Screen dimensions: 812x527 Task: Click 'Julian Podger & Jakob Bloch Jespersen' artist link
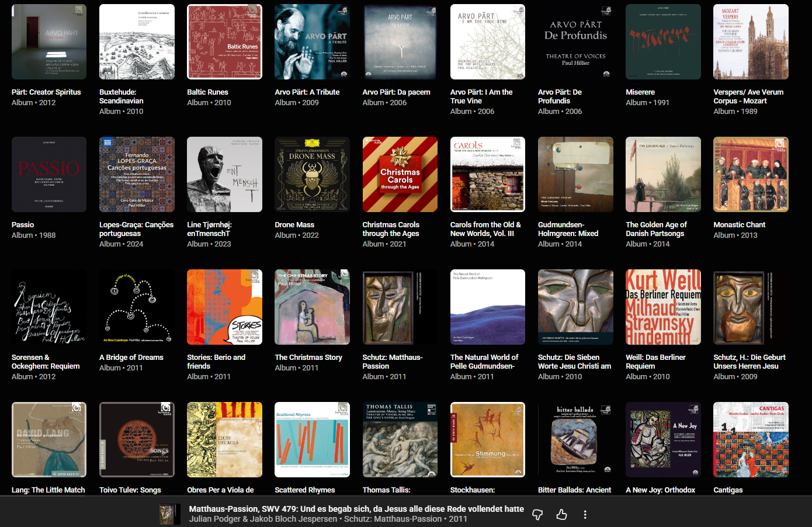tap(263, 519)
